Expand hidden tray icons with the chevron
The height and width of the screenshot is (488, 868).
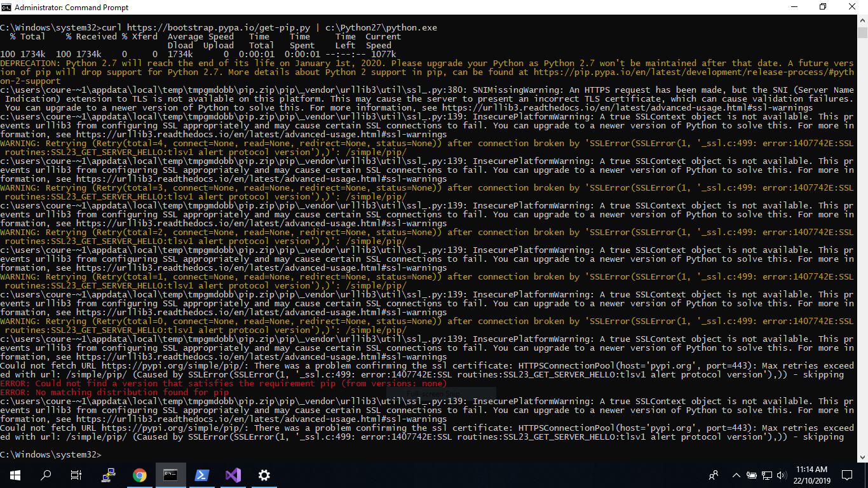click(x=735, y=475)
